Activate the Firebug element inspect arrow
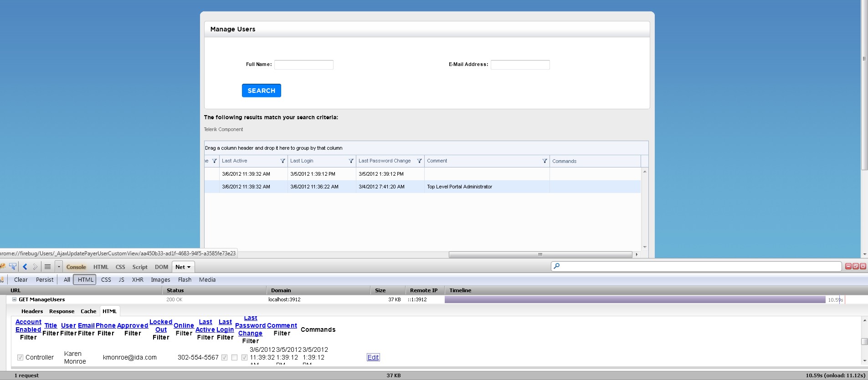 click(x=13, y=267)
